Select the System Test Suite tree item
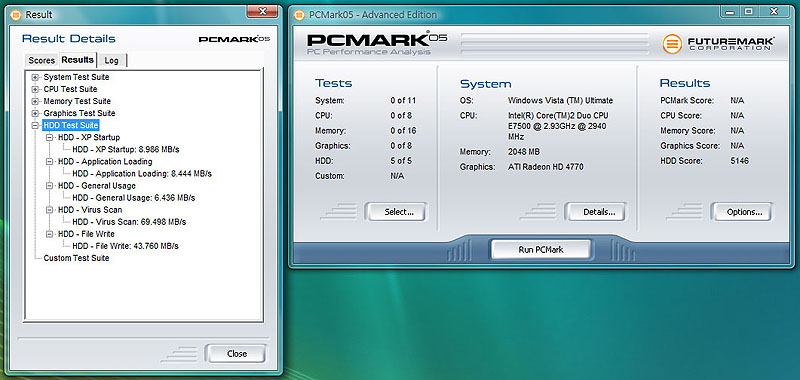 click(x=76, y=78)
